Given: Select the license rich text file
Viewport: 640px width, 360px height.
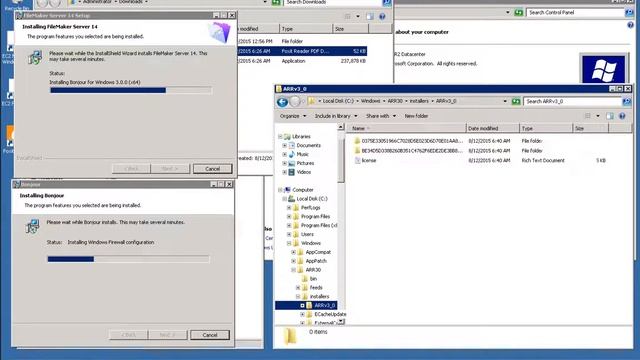Looking at the screenshot, I should coord(365,160).
